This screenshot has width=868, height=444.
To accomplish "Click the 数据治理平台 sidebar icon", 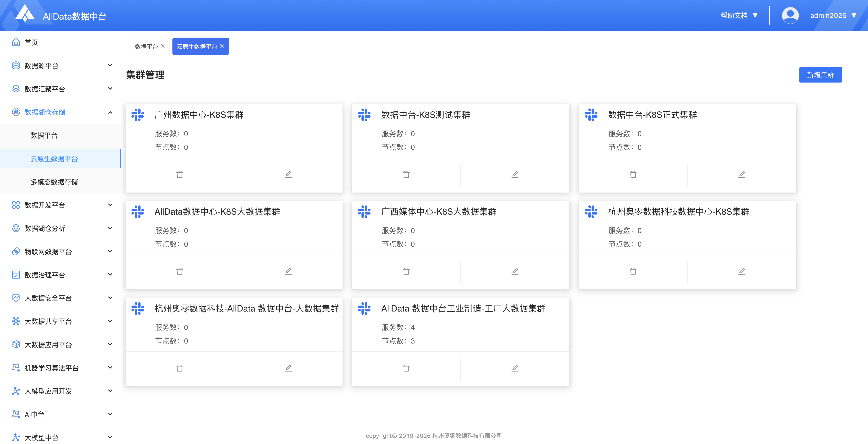I will (16, 275).
